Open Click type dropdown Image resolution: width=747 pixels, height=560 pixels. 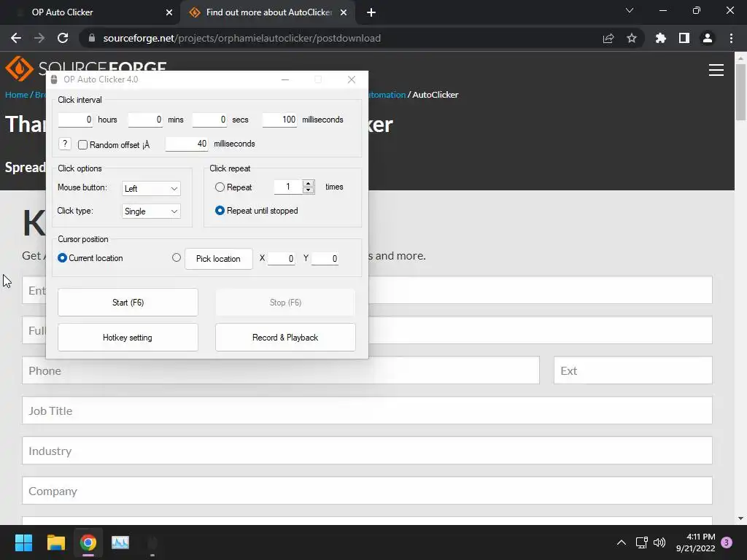click(x=151, y=211)
